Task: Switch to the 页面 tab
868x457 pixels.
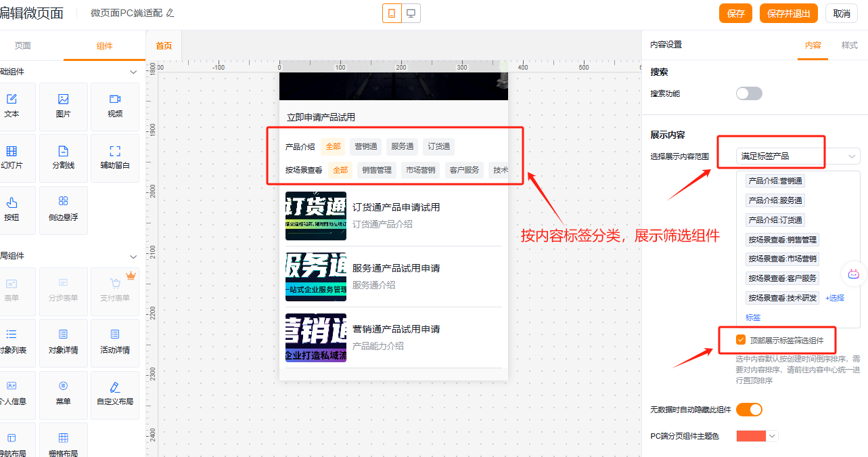Action: tap(23, 46)
